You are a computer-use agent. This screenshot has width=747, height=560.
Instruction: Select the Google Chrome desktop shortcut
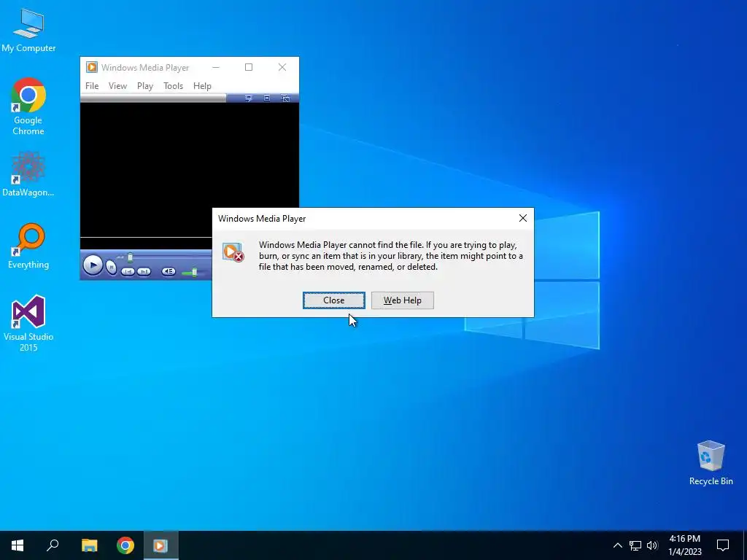[28, 106]
